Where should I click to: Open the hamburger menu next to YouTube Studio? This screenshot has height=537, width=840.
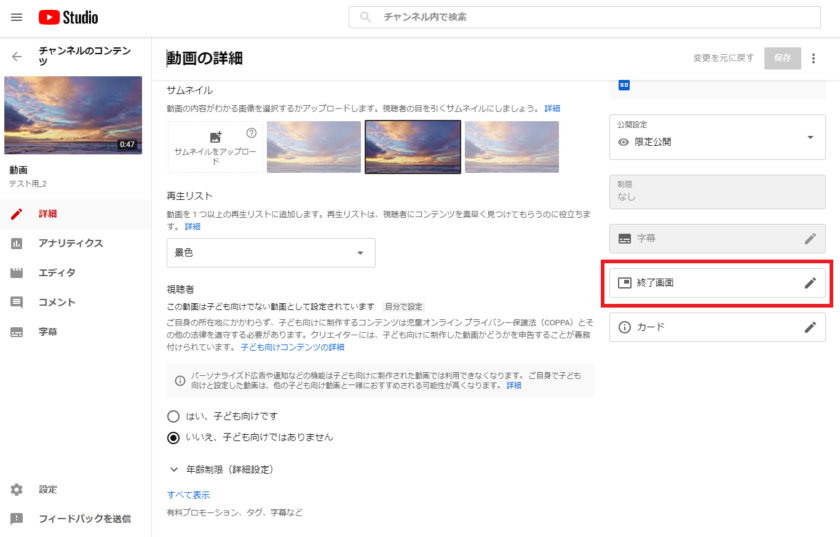point(16,17)
